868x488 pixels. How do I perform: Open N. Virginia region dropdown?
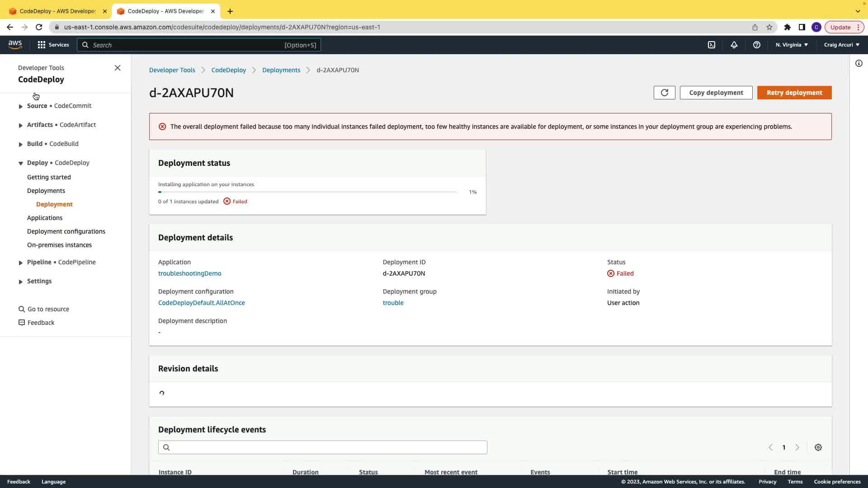click(792, 45)
